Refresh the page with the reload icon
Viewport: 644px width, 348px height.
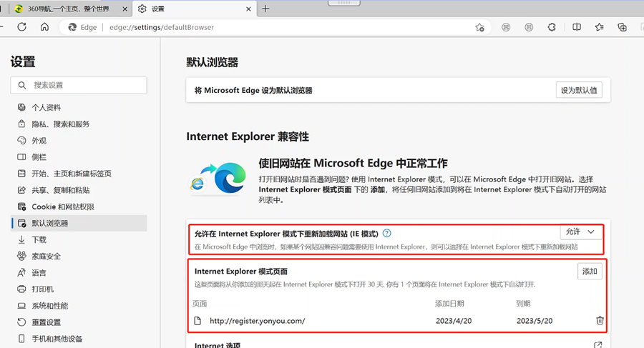point(21,27)
